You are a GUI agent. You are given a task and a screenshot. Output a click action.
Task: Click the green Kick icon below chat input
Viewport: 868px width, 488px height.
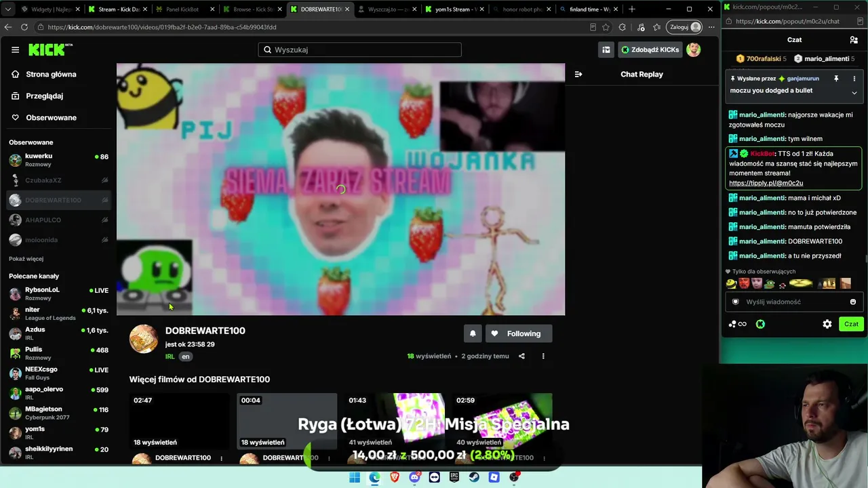[760, 324]
